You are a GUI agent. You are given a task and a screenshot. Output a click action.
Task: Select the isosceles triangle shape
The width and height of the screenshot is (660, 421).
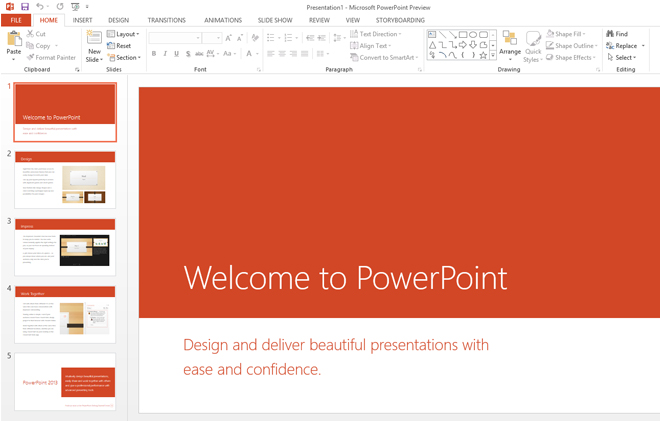tap(432, 45)
